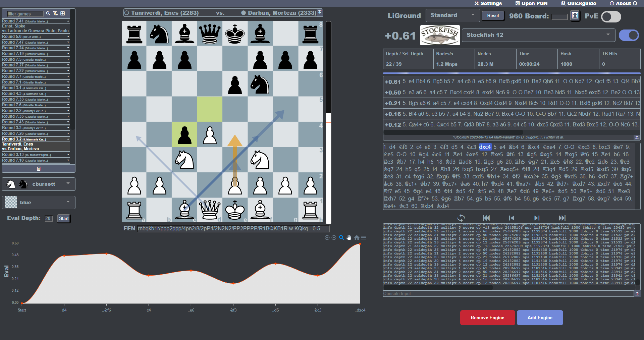Click the trash icon below the game list
Image resolution: width=644 pixels, height=340 pixels.
click(x=38, y=168)
